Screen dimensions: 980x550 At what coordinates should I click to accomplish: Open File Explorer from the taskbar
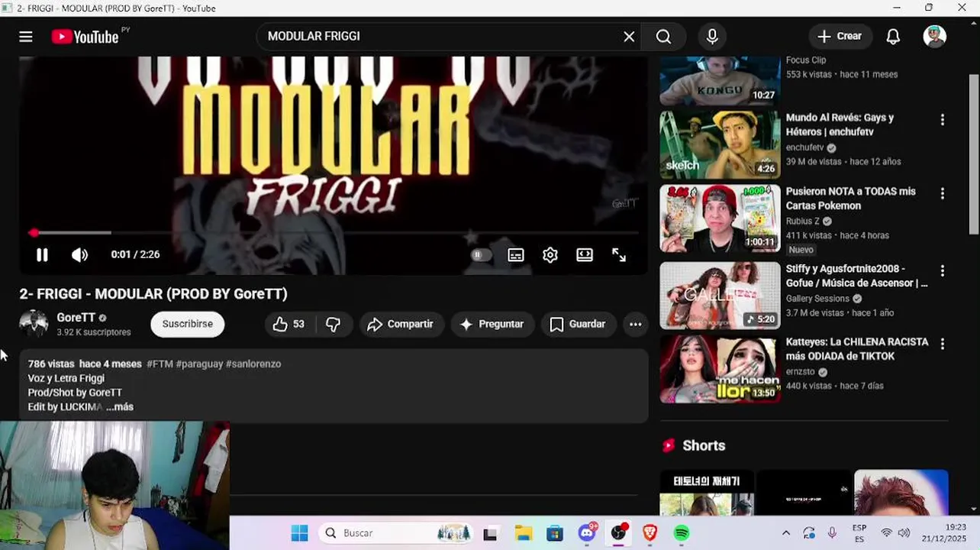(x=523, y=533)
